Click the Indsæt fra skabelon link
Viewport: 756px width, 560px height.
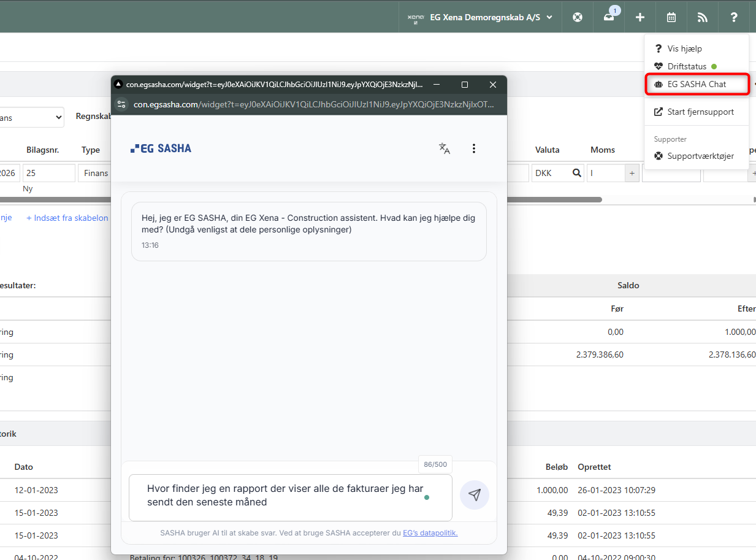coord(67,218)
